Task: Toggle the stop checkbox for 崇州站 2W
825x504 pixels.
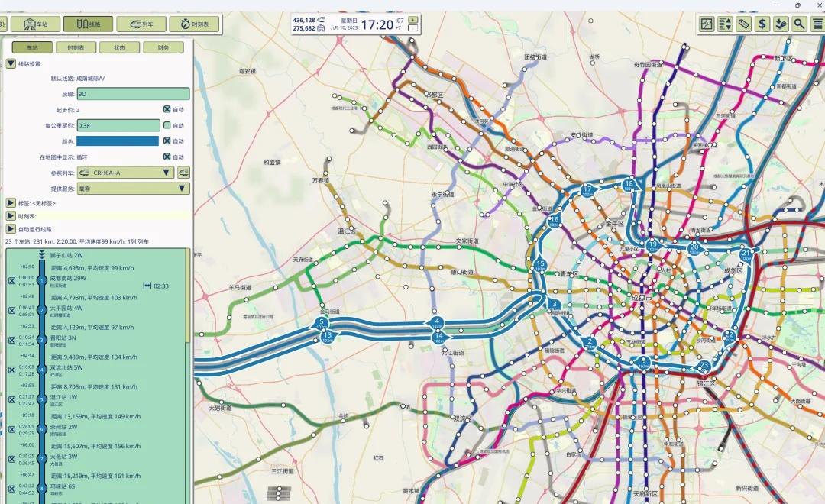Action: (11, 429)
